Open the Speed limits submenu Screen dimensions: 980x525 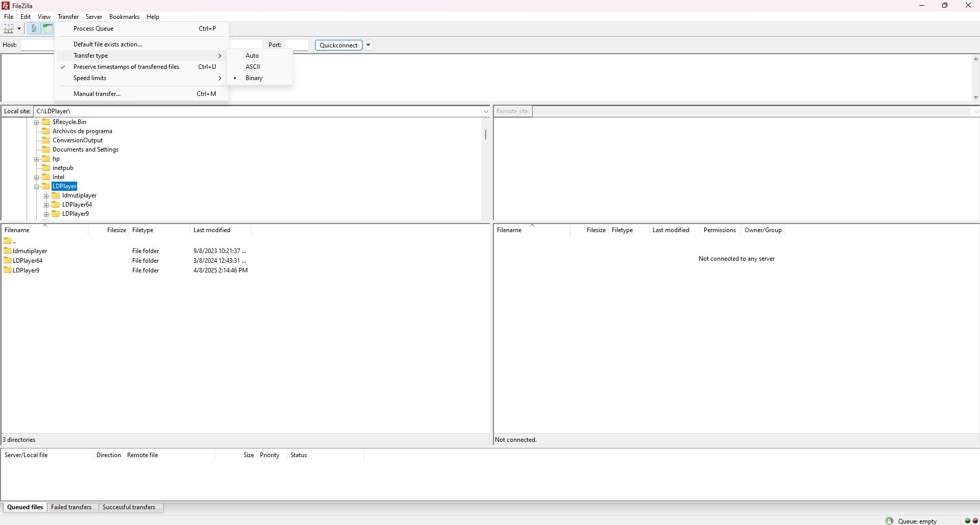click(x=141, y=78)
